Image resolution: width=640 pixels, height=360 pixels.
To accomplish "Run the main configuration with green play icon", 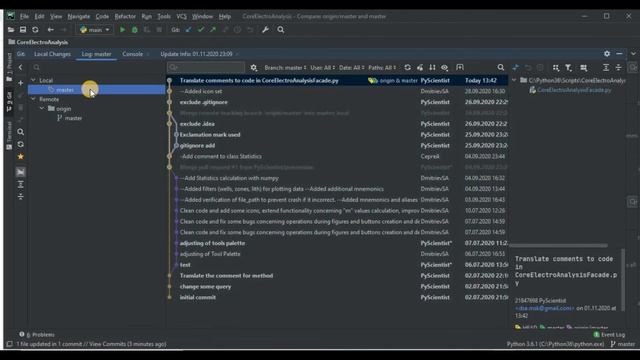I will pyautogui.click(x=122, y=30).
